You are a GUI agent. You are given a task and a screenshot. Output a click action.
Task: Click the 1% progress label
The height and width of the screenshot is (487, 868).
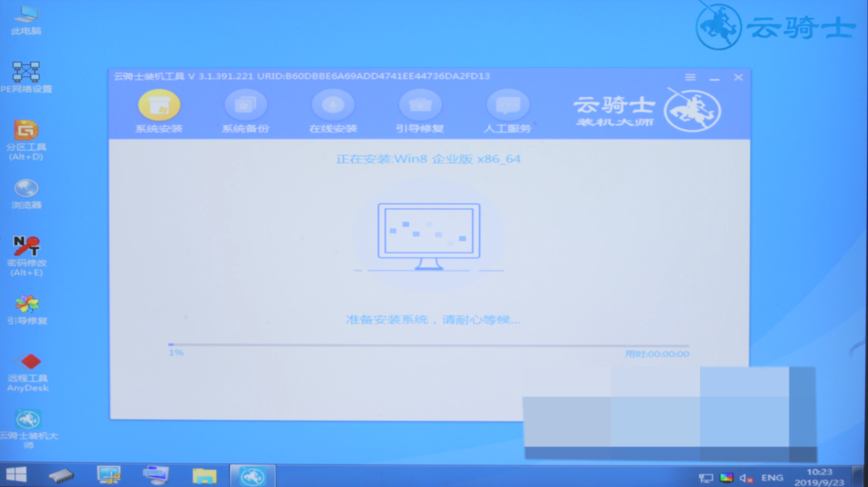(176, 353)
